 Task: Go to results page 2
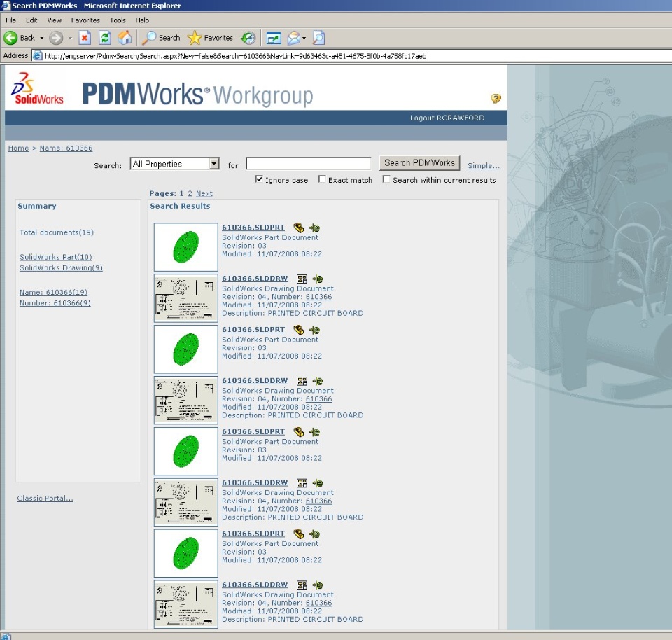[x=190, y=194]
